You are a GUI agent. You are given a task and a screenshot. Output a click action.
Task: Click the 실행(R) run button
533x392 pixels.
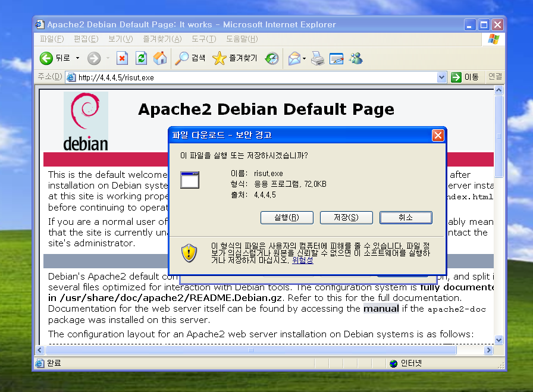coord(287,218)
